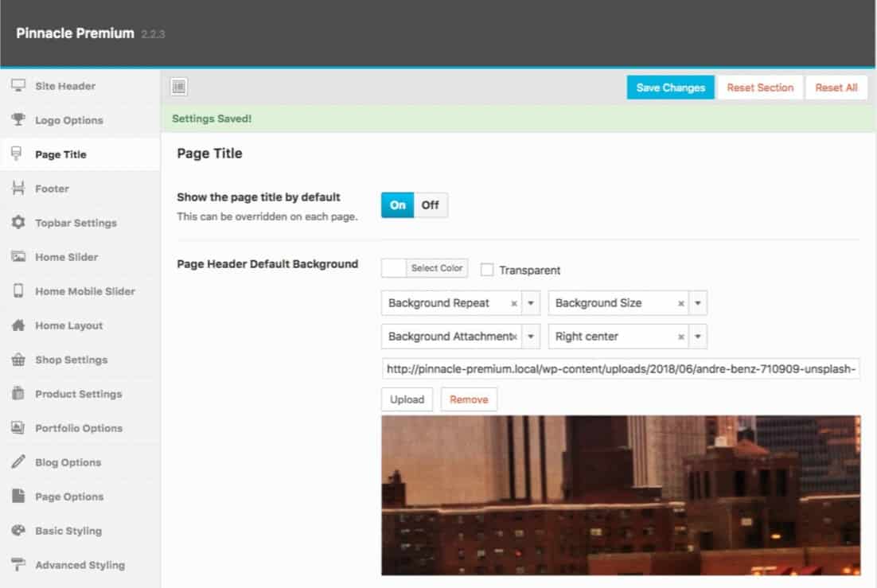Clear the Background Size selection with x
The height and width of the screenshot is (588, 877).
coord(680,303)
